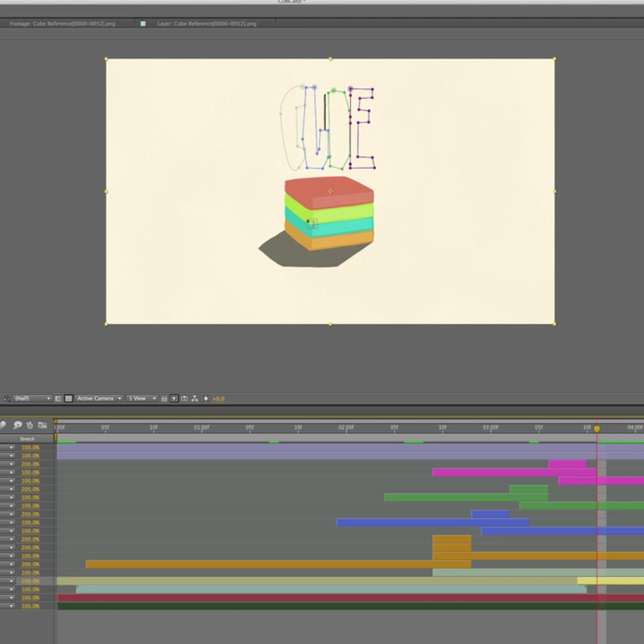Screen dimensions: 644x644
Task: Click the auto-keyframe stopwatch icon
Action: tap(30, 425)
